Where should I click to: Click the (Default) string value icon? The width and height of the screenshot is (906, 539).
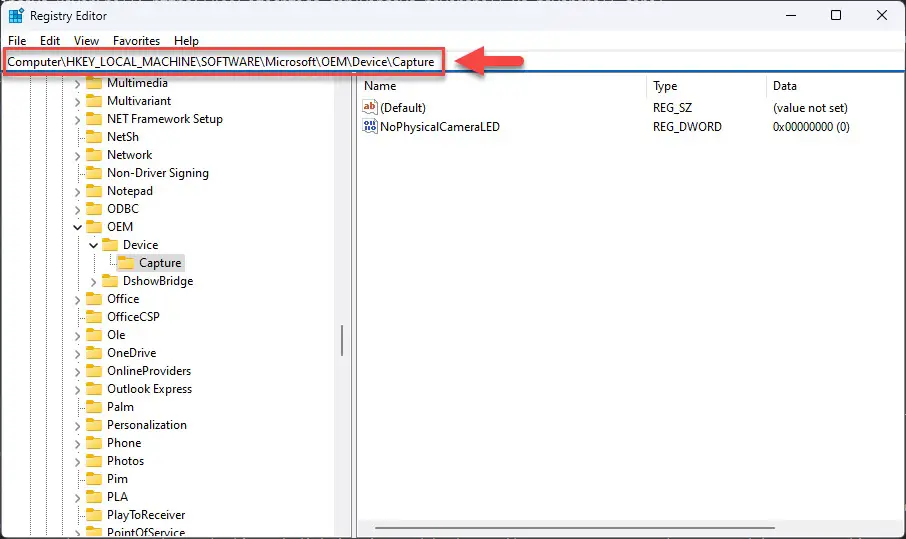tap(370, 107)
